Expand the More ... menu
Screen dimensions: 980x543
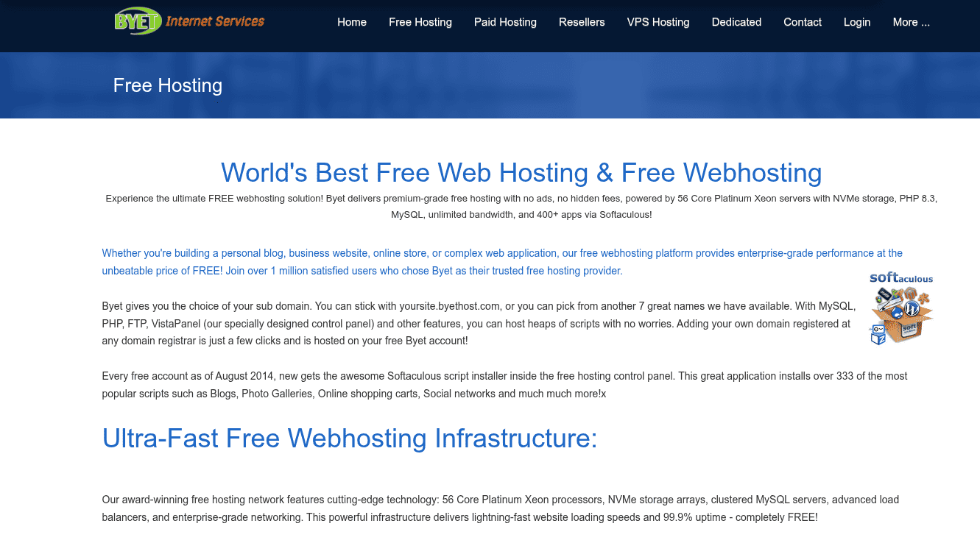coord(911,22)
